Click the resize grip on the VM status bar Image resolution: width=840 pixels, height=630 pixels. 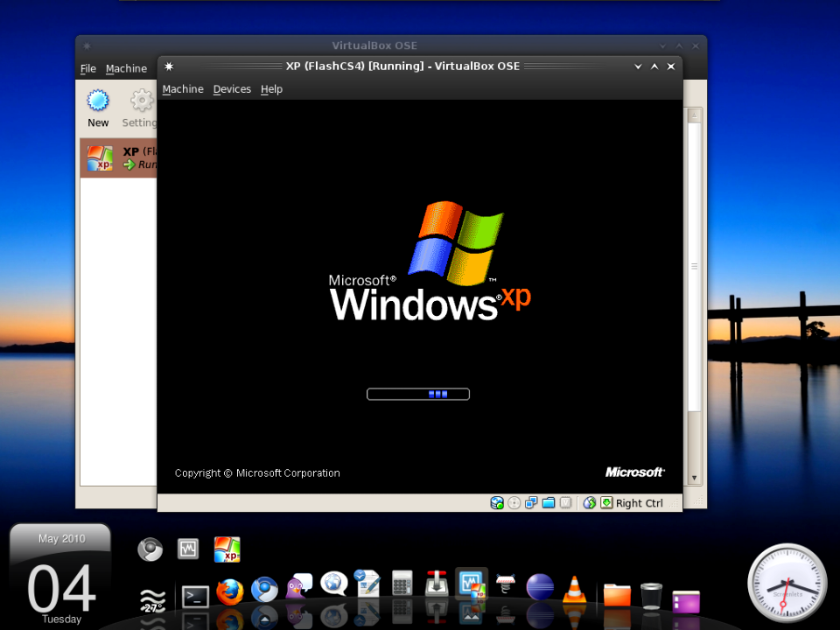click(x=674, y=503)
